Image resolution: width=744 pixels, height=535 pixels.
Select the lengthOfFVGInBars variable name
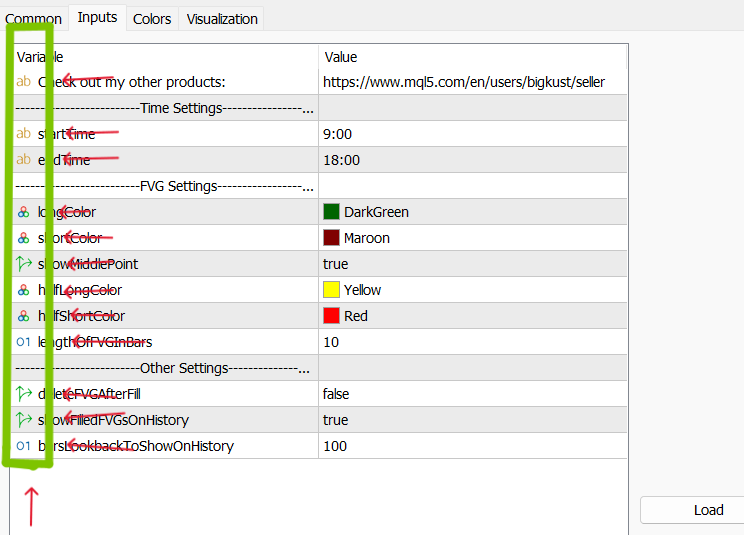tap(95, 342)
